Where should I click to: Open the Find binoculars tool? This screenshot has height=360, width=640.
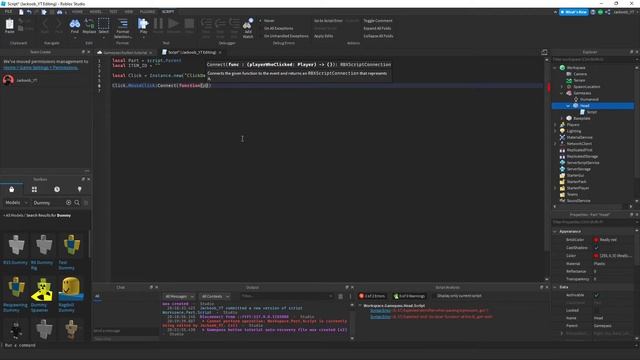coord(75,26)
